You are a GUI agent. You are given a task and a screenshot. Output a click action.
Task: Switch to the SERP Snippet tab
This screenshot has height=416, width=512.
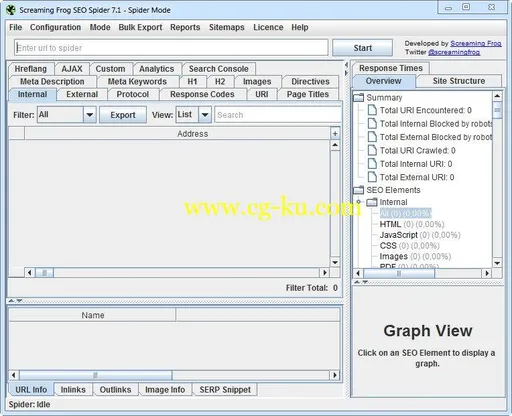(x=225, y=390)
